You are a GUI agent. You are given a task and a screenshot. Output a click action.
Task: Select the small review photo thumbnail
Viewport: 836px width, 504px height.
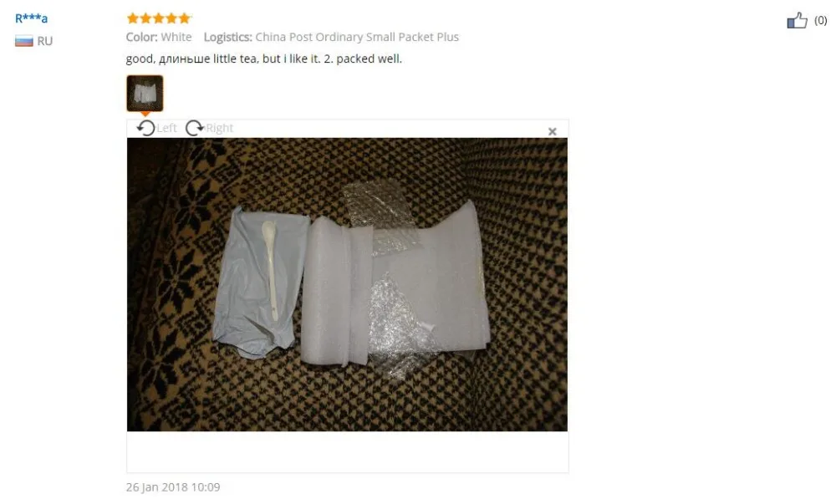tap(145, 94)
